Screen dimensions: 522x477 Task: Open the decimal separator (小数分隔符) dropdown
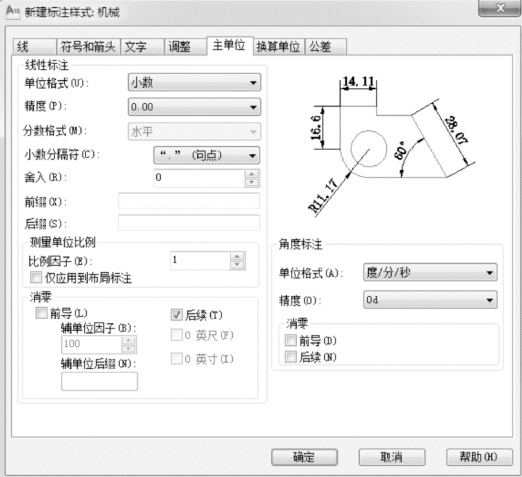pyautogui.click(x=207, y=155)
